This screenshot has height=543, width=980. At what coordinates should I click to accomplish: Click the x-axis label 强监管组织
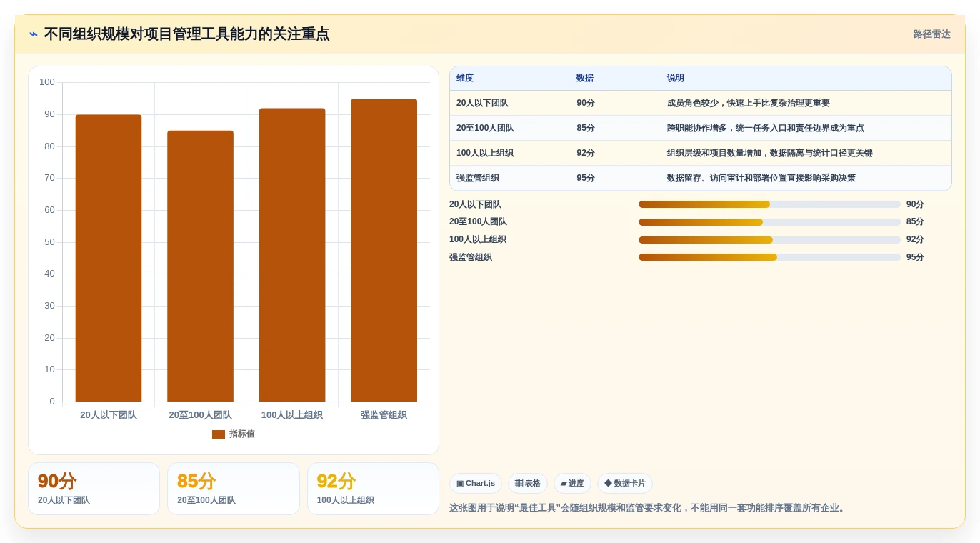(x=384, y=415)
